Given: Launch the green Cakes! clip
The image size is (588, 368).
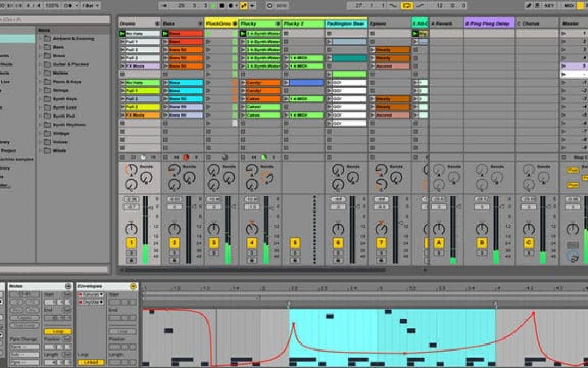Looking at the screenshot, I should tap(243, 107).
